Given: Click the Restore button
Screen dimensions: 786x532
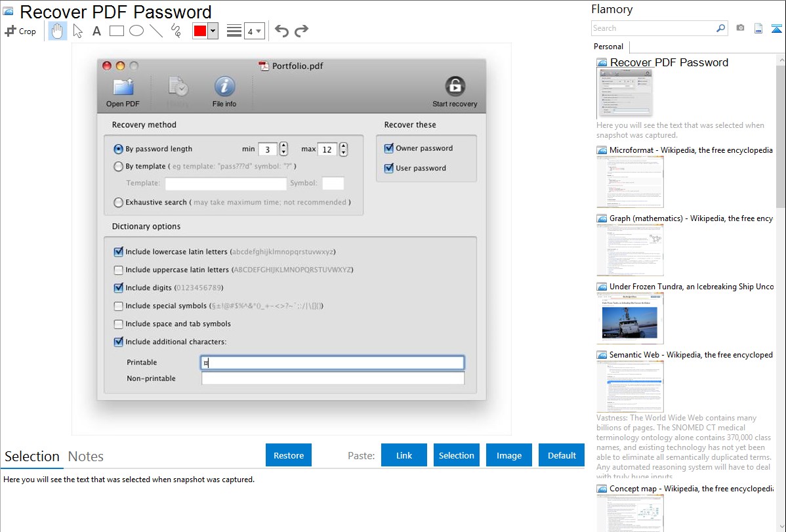Looking at the screenshot, I should 289,455.
